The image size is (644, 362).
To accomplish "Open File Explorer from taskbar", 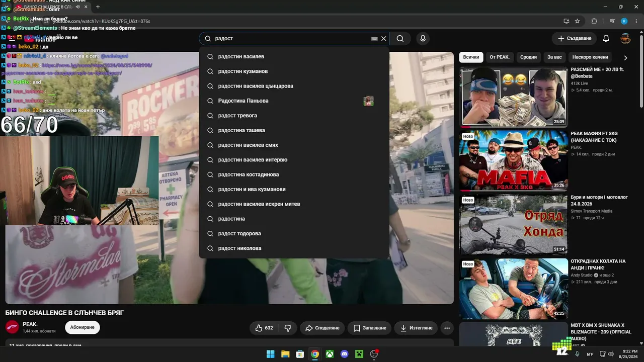I will (x=285, y=354).
